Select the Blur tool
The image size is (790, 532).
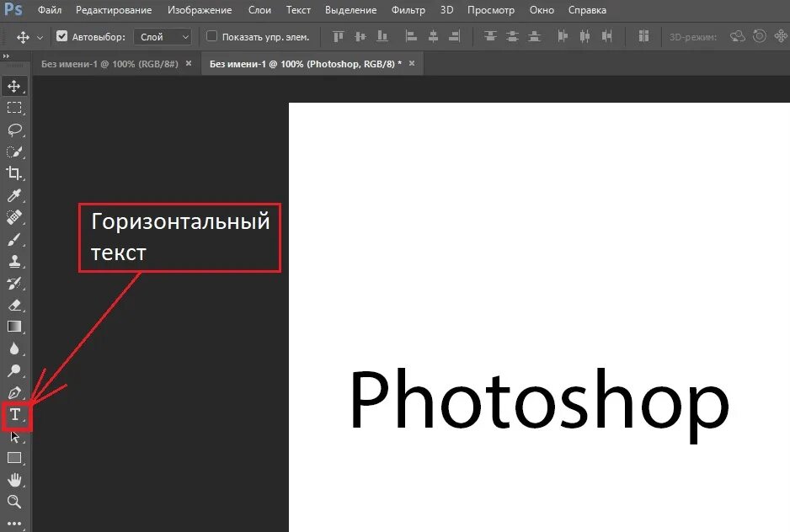click(x=14, y=348)
